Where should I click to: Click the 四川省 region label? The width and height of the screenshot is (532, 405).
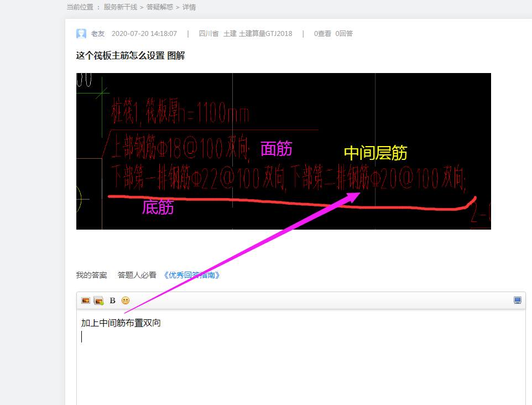pos(208,34)
